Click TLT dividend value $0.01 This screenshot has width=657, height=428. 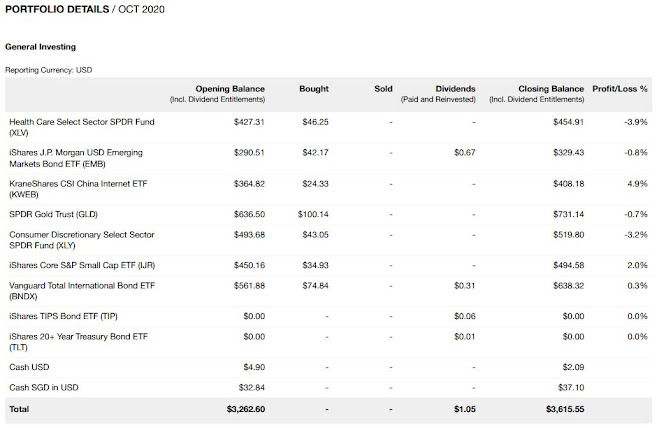(465, 337)
